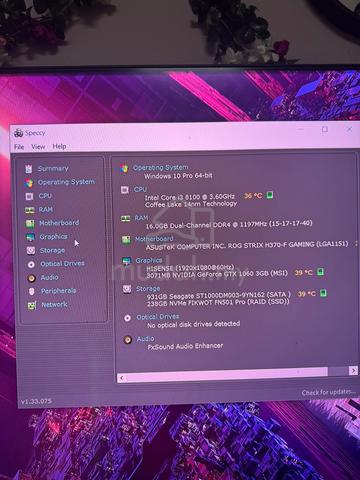Select the CPU chip icon in sidebar

pos(29,196)
